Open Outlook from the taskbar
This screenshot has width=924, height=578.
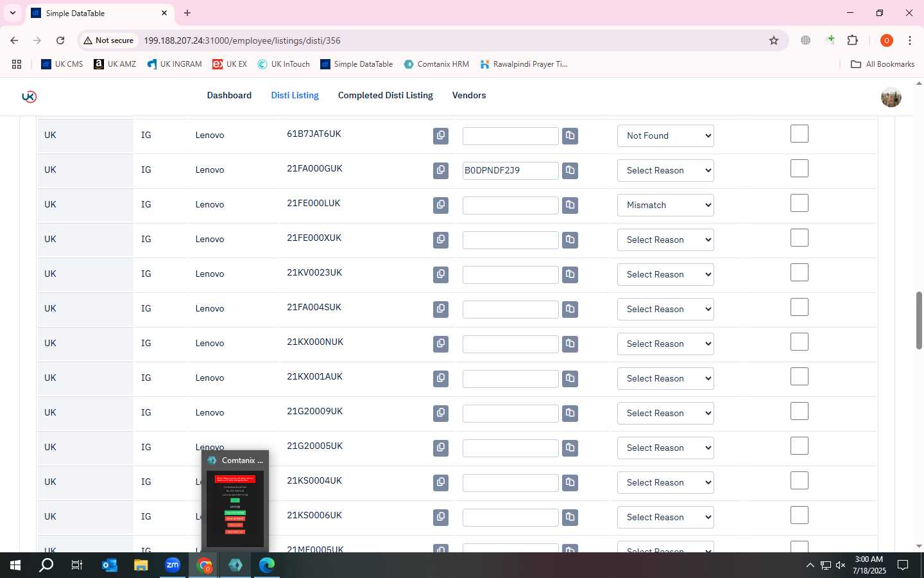click(110, 565)
